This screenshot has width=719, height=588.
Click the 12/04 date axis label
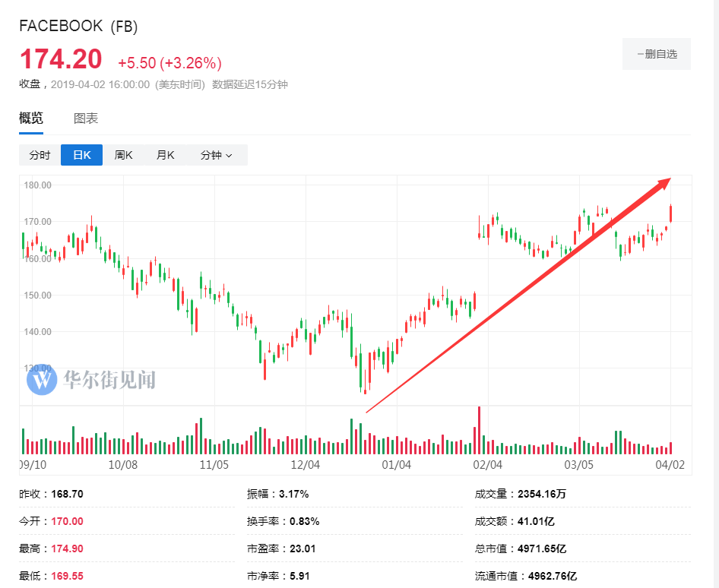[304, 464]
